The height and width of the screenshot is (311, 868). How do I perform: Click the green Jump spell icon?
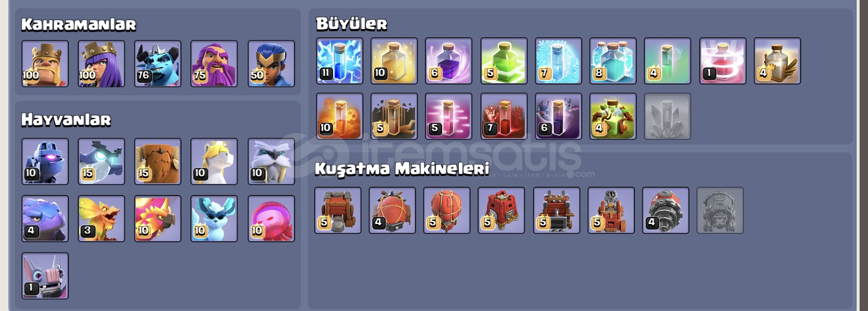pos(504,61)
